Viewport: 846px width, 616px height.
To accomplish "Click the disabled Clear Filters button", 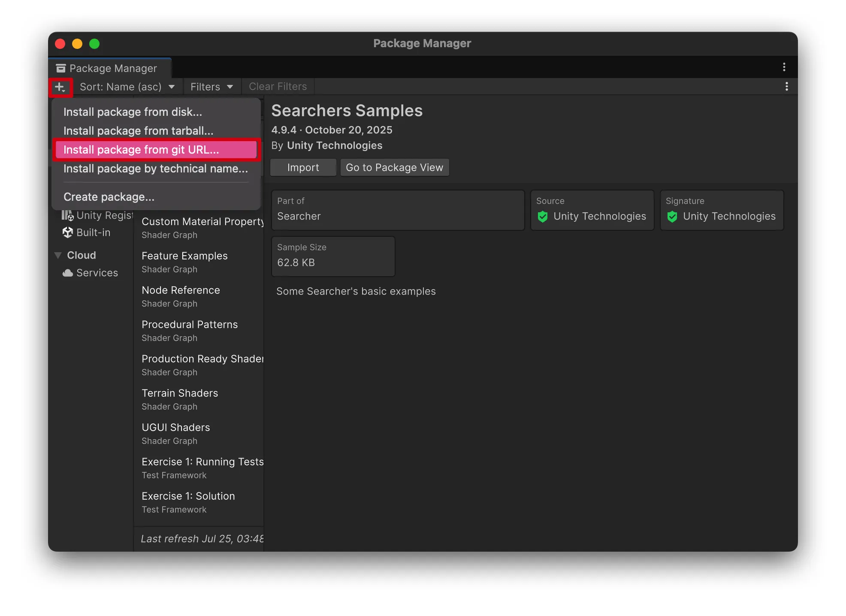I will click(278, 87).
